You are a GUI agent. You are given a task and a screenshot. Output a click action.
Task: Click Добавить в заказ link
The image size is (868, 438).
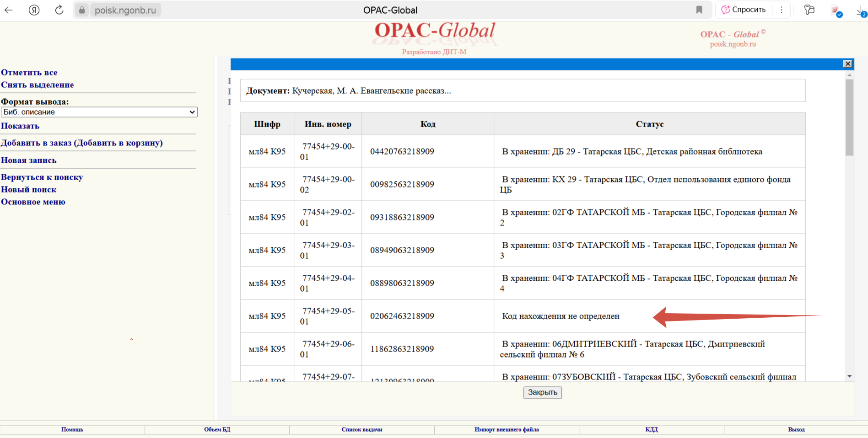pos(82,143)
